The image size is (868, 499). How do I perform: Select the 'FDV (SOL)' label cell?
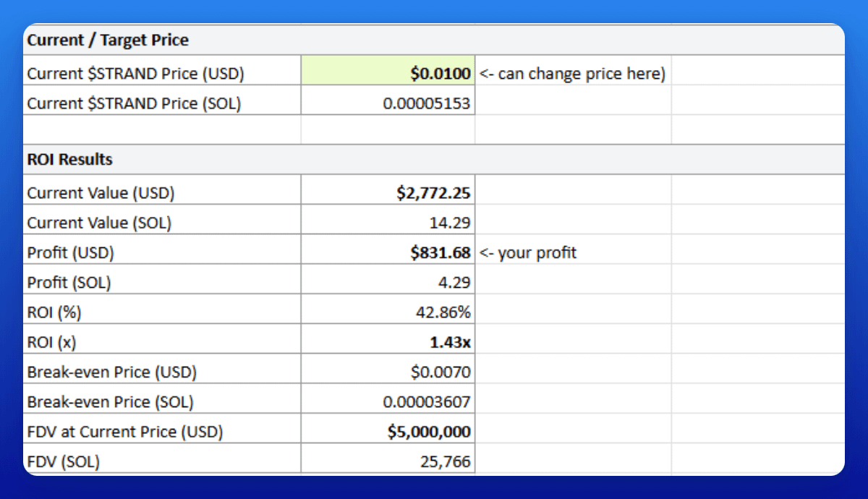[162, 459]
